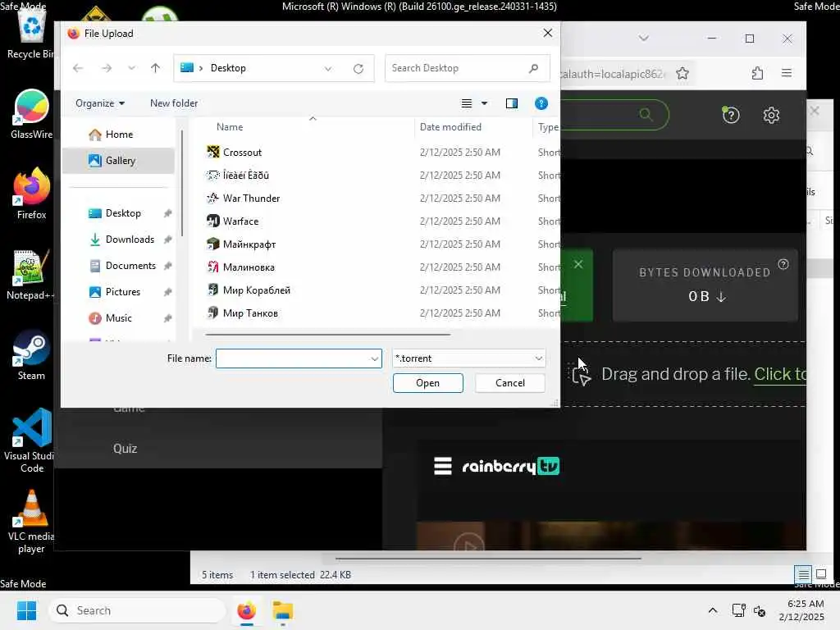Switch to File Explorer on the taskbar

click(282, 610)
